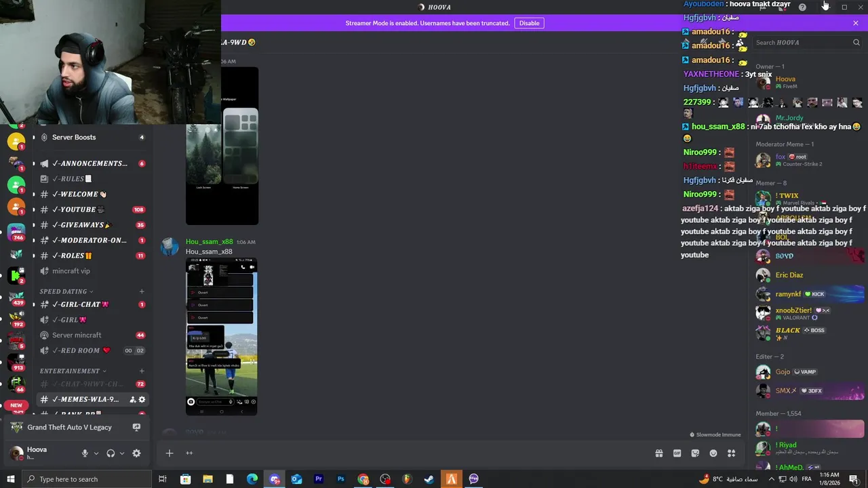Open Adobe Premiere Pro from taskbar

(319, 479)
